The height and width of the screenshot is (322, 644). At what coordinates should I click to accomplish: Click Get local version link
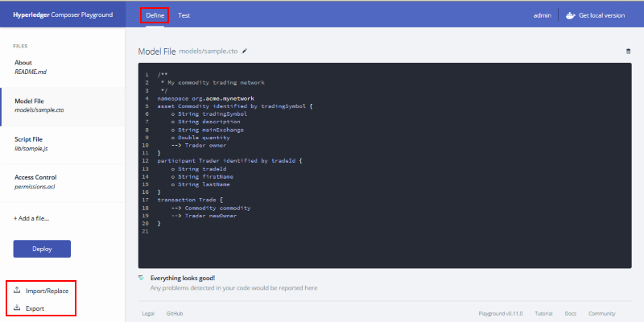(601, 15)
